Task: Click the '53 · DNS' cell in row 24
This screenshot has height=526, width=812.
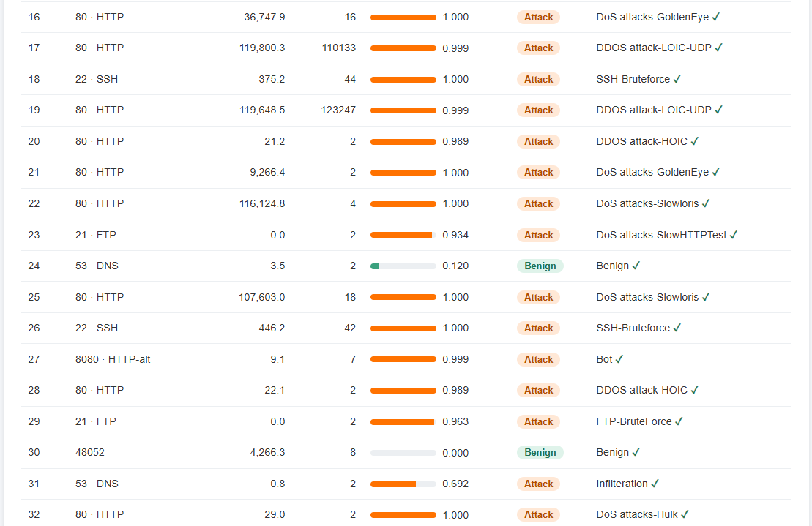Action: pos(97,266)
